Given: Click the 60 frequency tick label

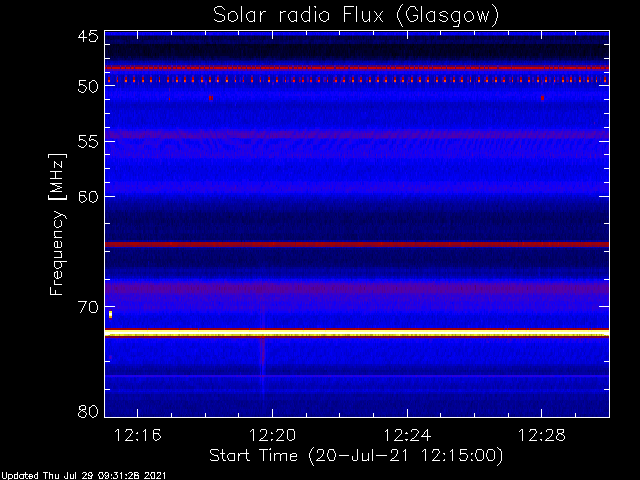Looking at the screenshot, I should coord(88,197).
